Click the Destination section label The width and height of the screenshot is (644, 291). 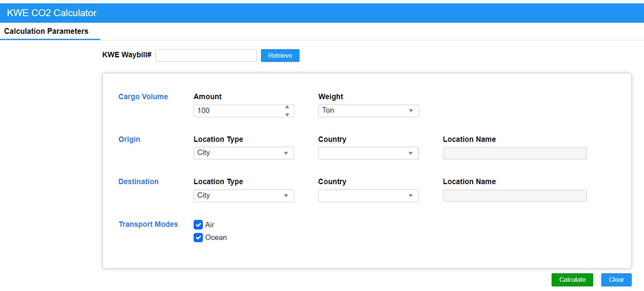pos(139,181)
